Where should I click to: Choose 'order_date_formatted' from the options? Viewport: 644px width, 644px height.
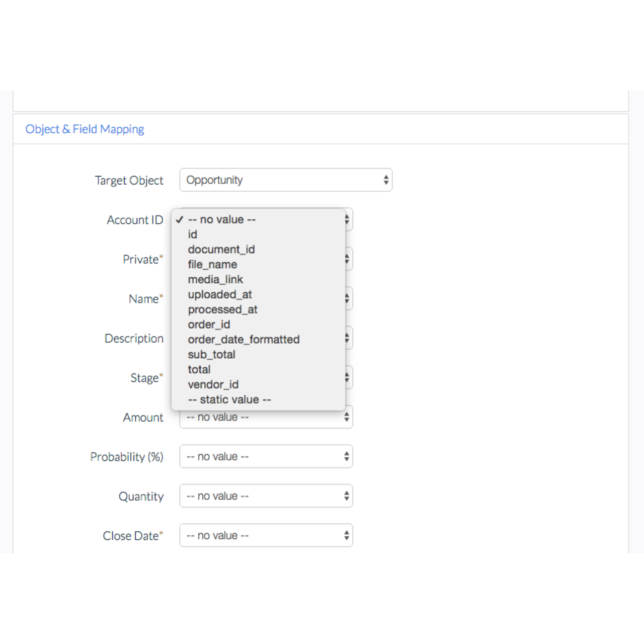(244, 340)
